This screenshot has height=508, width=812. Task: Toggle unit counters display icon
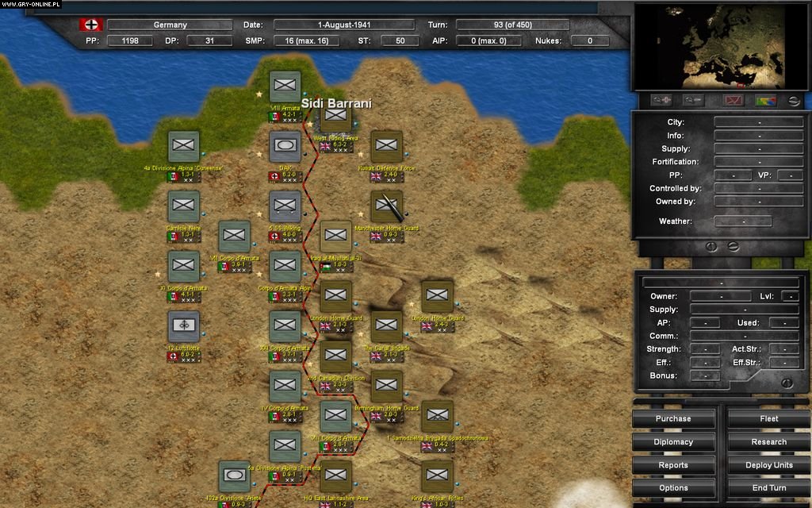tap(733, 101)
